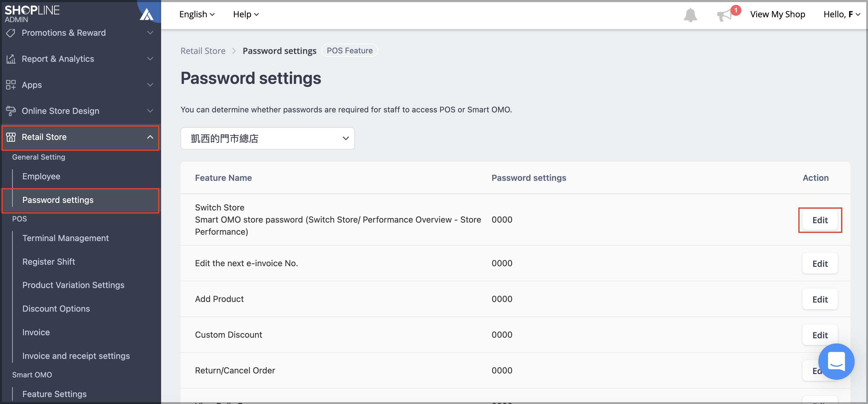Click the Apps grid icon
Screen dimensions: 868x404
pyautogui.click(x=11, y=84)
